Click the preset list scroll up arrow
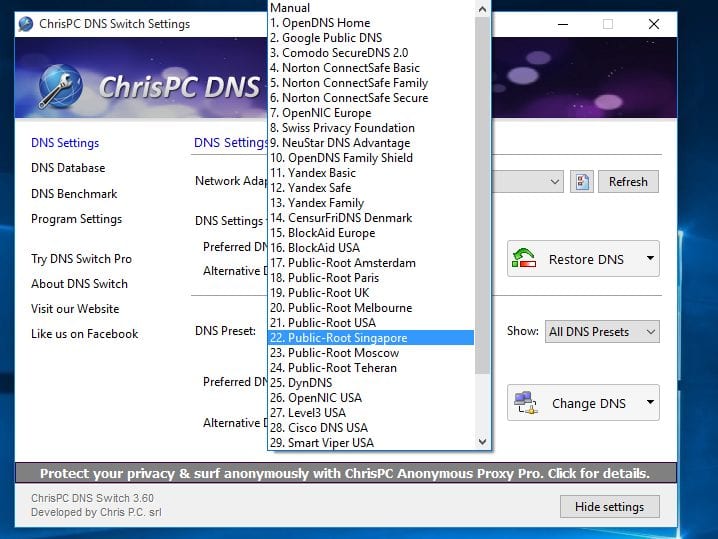 tap(482, 9)
